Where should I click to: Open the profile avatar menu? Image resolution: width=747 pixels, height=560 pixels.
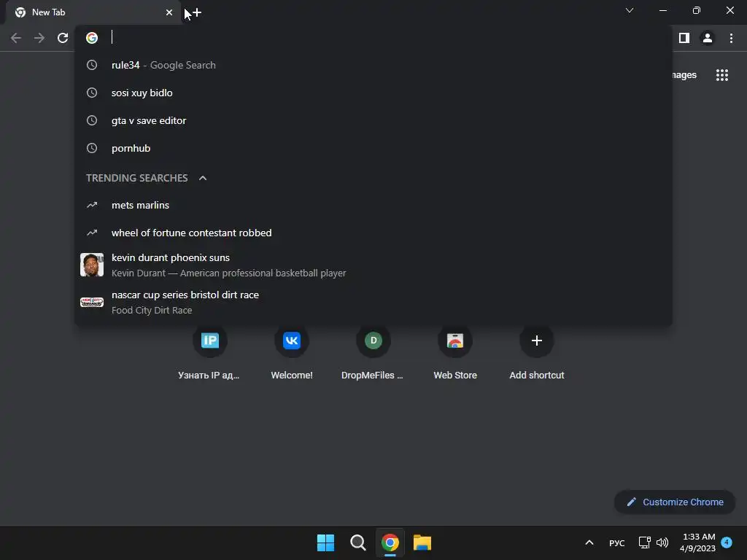click(708, 38)
